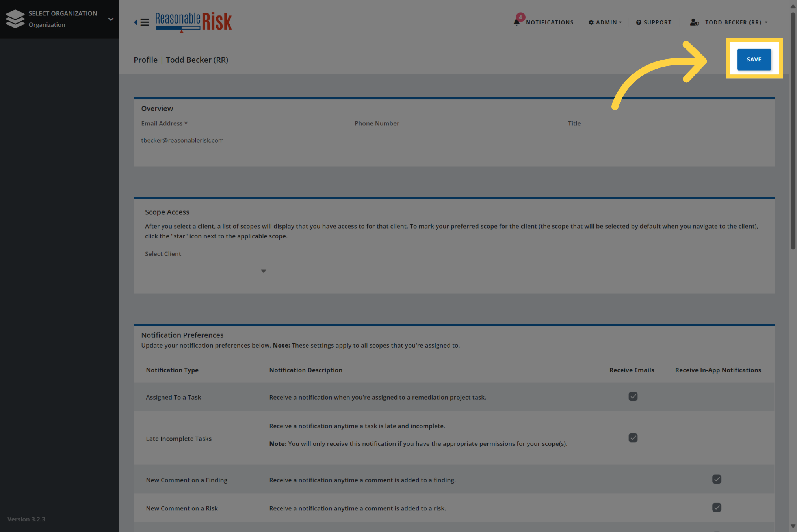Open the Select Client dropdown
Image resolution: width=797 pixels, height=532 pixels.
pyautogui.click(x=206, y=271)
